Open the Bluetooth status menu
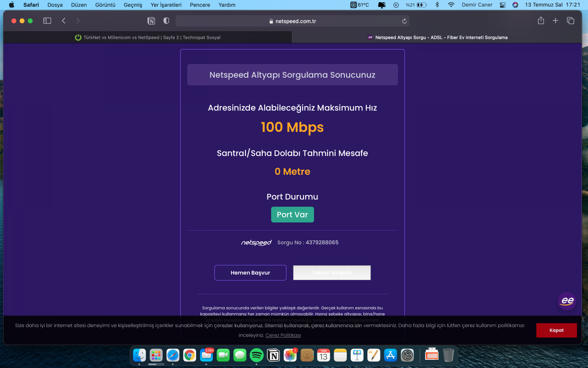Image resolution: width=588 pixels, height=368 pixels. pyautogui.click(x=437, y=5)
